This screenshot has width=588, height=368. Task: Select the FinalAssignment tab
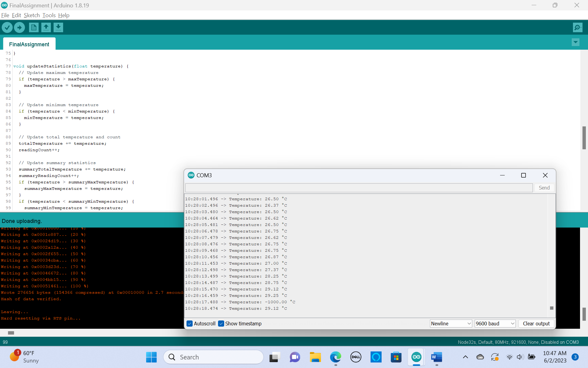29,44
